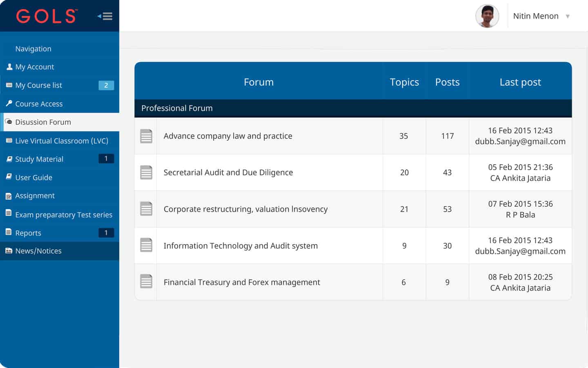Click the Navigation heading in sidebar
This screenshot has height=368, width=588.
coord(33,49)
